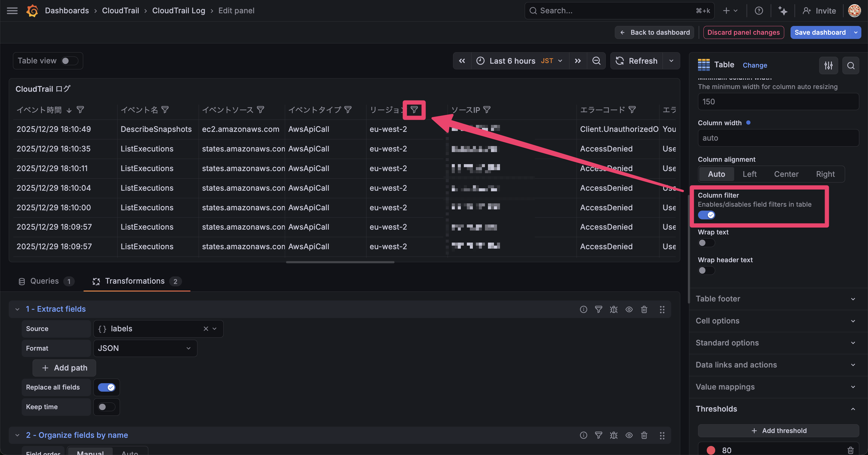
Task: Enable the Table view toggle
Action: pos(69,61)
